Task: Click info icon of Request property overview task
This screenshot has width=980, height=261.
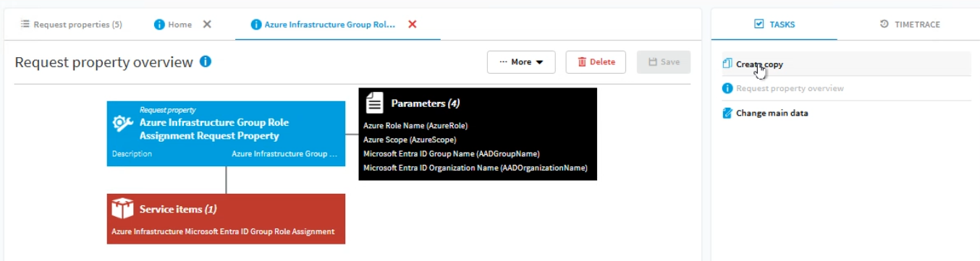Action: pyautogui.click(x=727, y=88)
